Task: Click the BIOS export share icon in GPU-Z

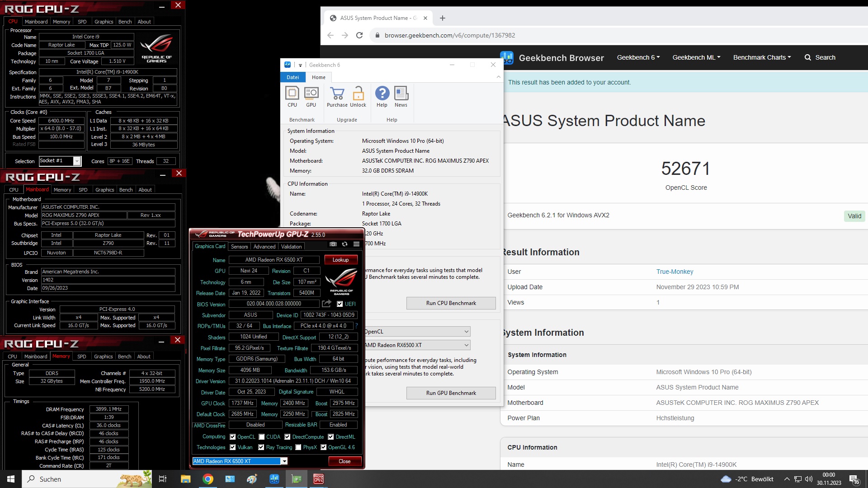Action: click(x=327, y=304)
